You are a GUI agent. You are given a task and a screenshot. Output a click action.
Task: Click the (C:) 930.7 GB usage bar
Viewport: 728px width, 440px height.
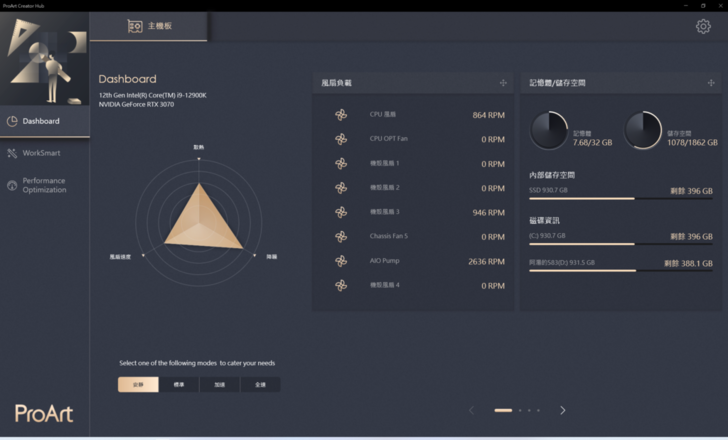tap(621, 244)
